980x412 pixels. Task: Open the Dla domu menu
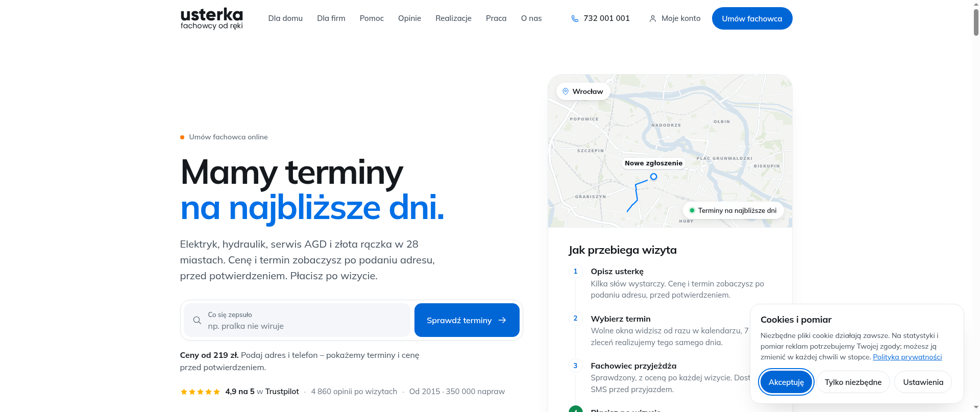285,18
